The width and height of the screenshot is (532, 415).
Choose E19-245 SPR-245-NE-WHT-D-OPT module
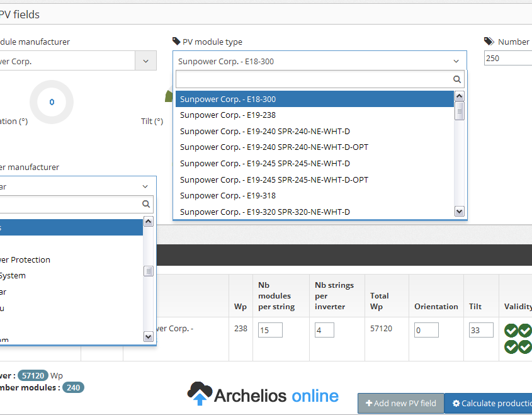(315, 180)
